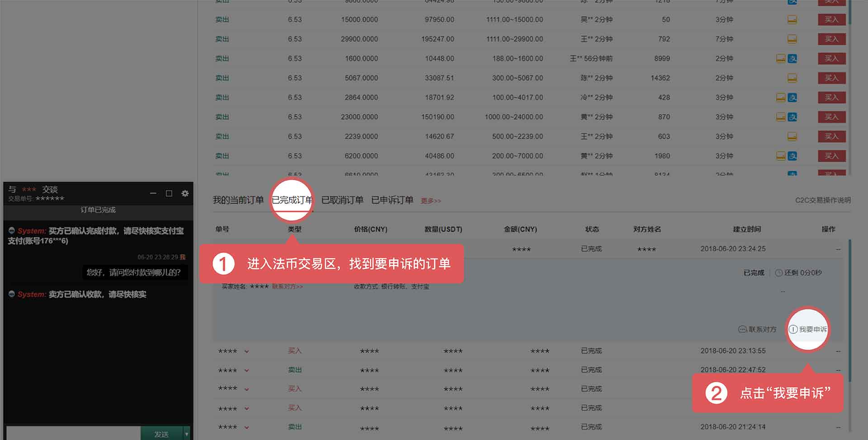The height and width of the screenshot is (440, 868).
Task: Click bank card icon in 2864.0000 row
Action: pyautogui.click(x=781, y=97)
